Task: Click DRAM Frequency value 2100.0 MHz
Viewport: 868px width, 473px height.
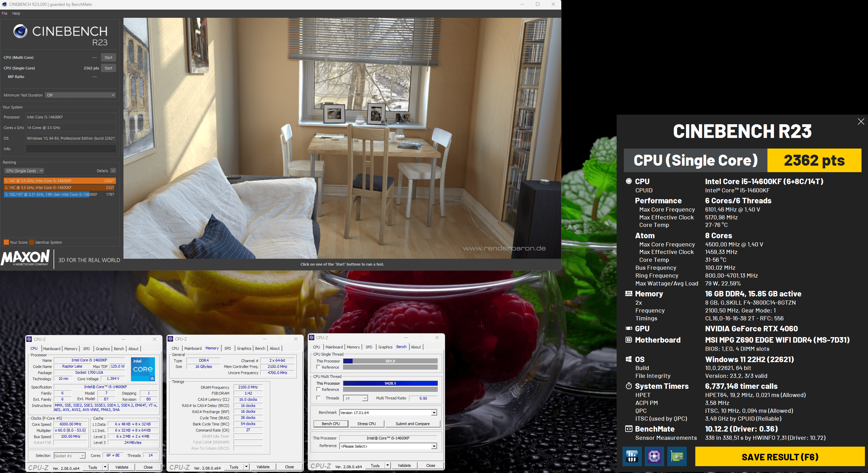Action: [248, 387]
